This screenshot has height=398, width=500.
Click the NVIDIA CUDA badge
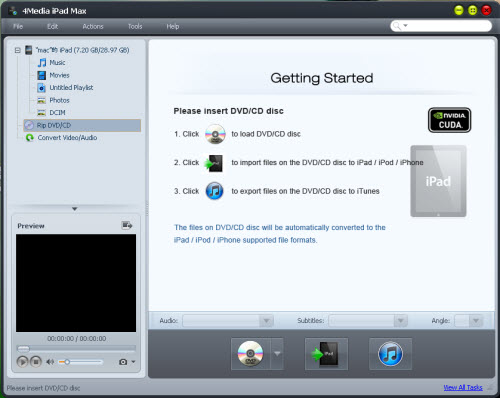[x=450, y=120]
